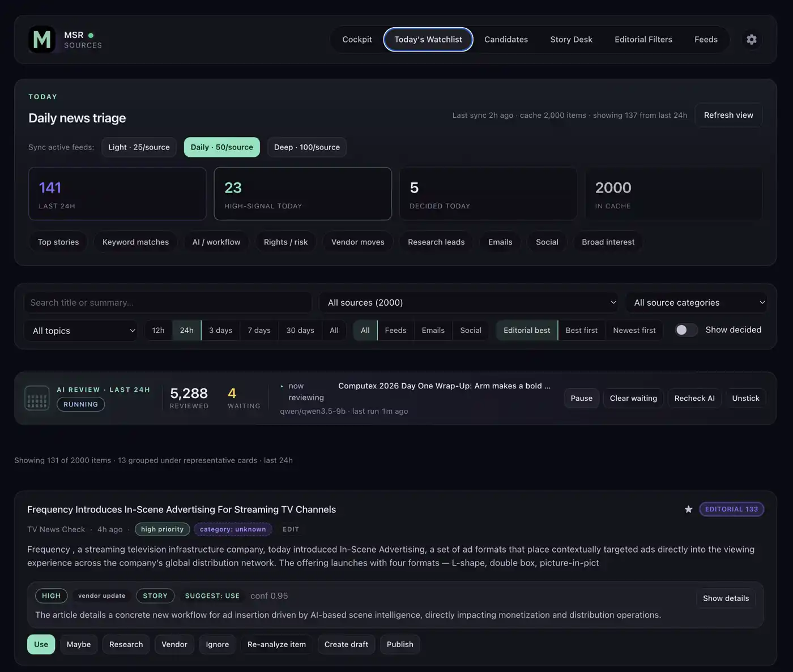The height and width of the screenshot is (672, 793).
Task: Click the MSR logo icon
Action: (x=42, y=40)
